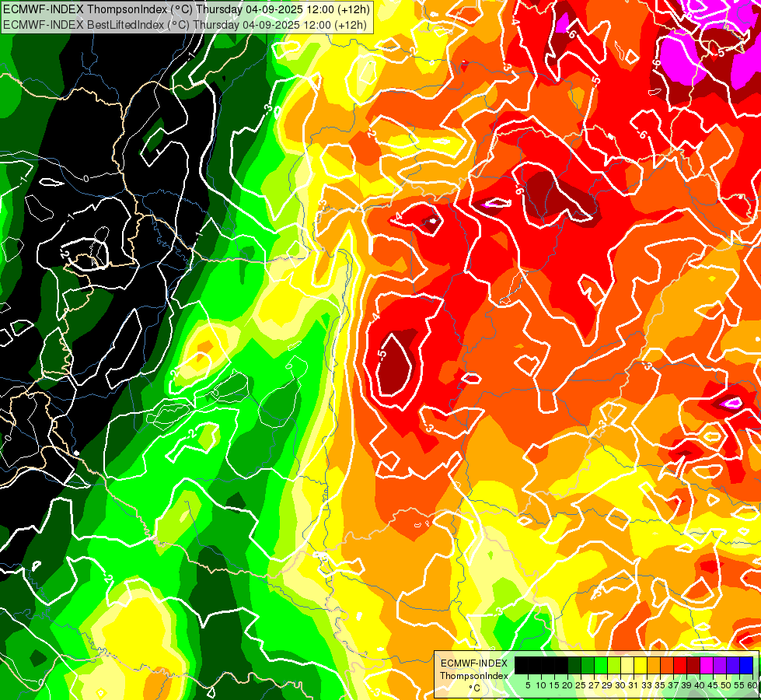The image size is (761, 700).
Task: Select the medium green legend swatch (25-27)
Action: [x=588, y=665]
